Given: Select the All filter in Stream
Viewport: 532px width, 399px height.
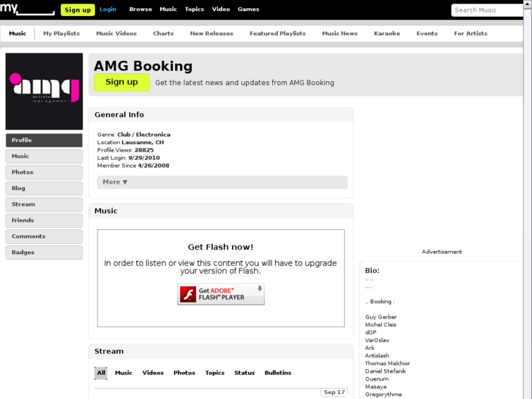Looking at the screenshot, I should tap(101, 373).
